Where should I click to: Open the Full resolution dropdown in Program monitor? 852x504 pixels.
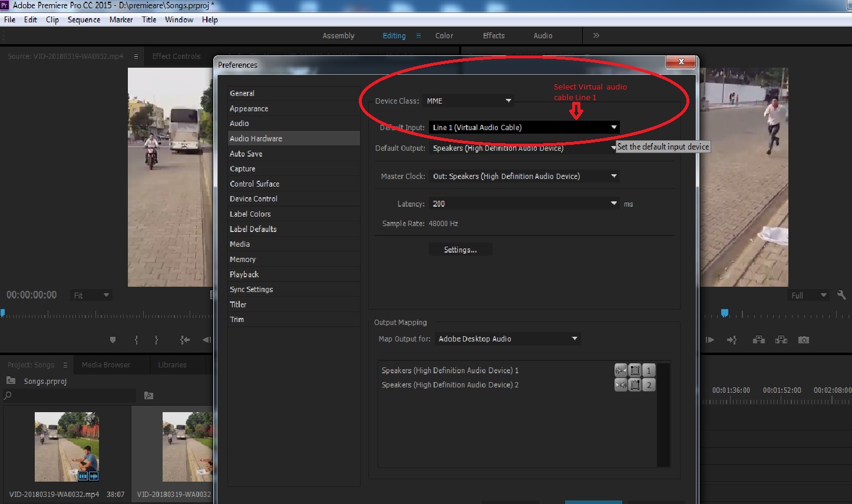pos(808,295)
